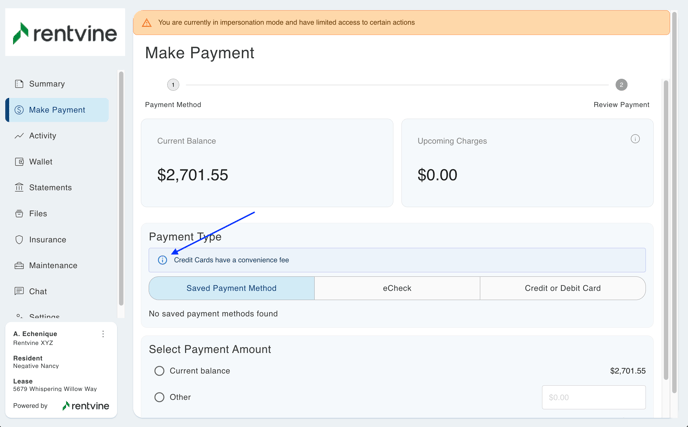Open the Files section in sidebar

(x=38, y=214)
